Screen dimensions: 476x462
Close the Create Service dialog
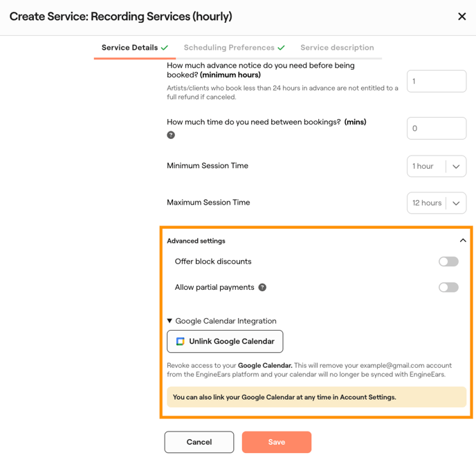tap(462, 17)
